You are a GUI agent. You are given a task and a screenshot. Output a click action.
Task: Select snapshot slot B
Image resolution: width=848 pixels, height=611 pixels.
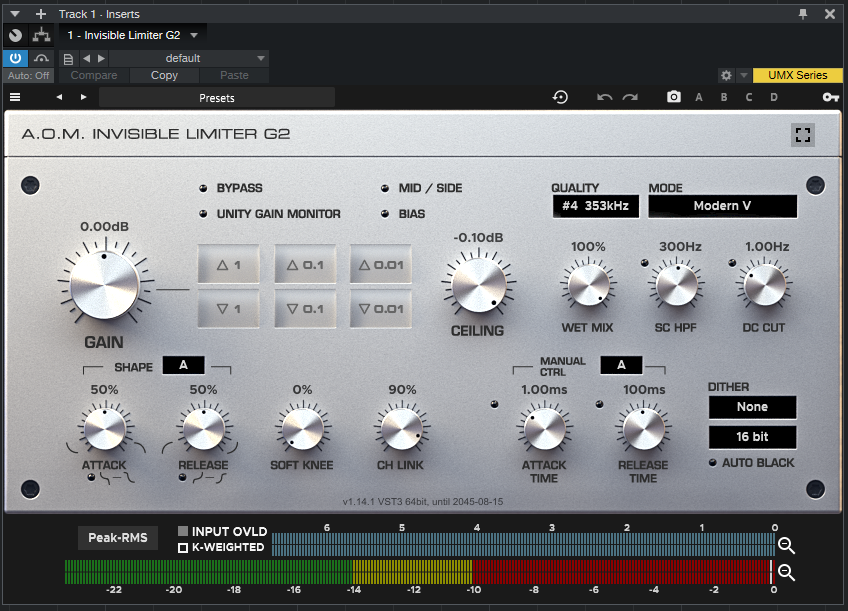point(724,97)
